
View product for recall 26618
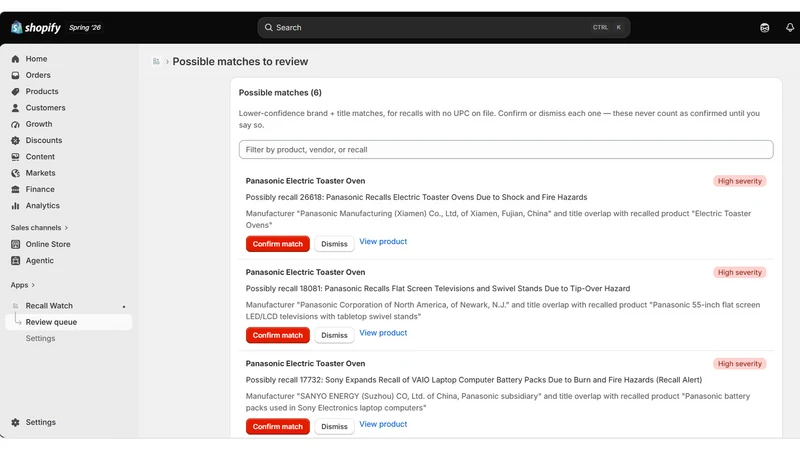[383, 241]
